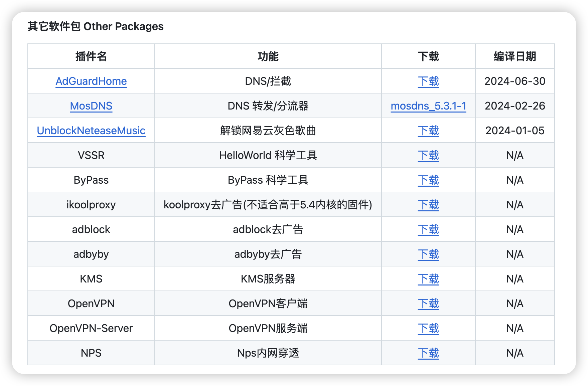Click the 下载 link for adblock
The image size is (588, 386).
428,229
